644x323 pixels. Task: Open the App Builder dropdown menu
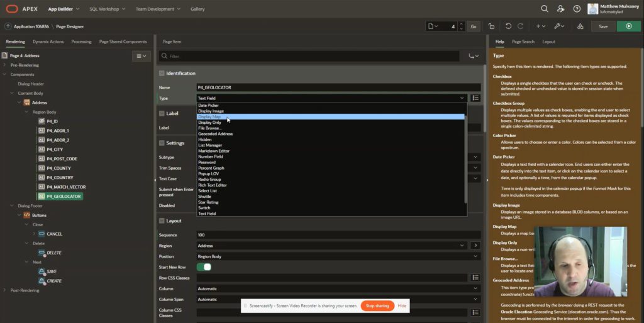click(x=64, y=9)
